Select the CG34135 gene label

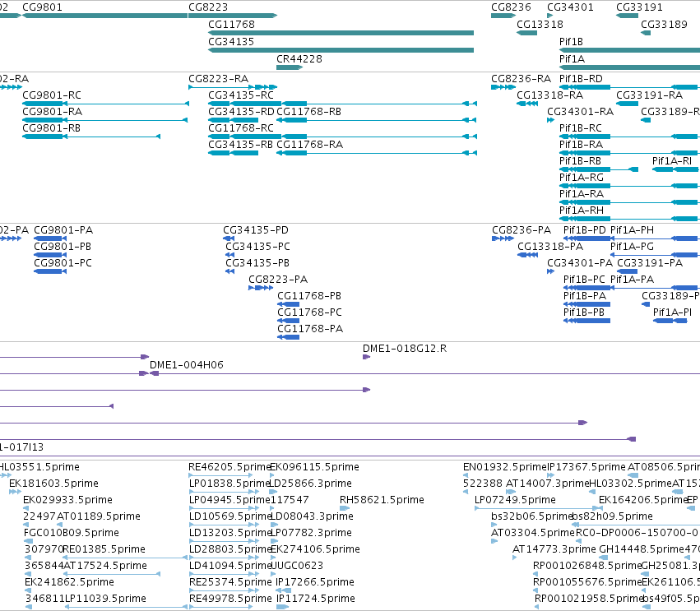click(231, 42)
